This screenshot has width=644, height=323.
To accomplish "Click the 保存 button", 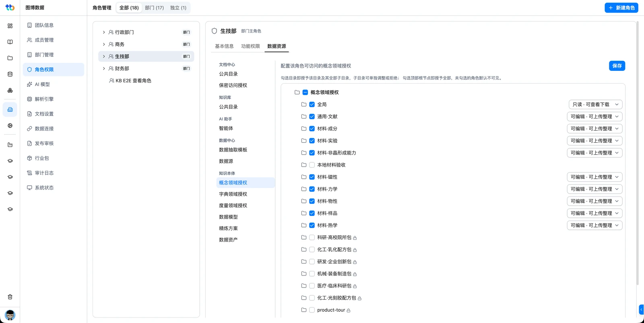I will pyautogui.click(x=617, y=66).
